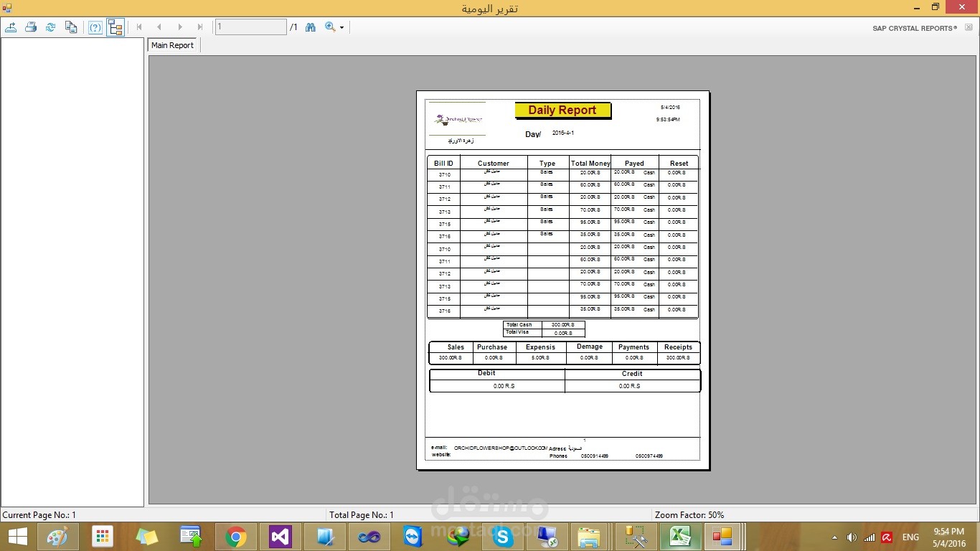Viewport: 980px width, 551px height.
Task: Open Google Chrome from the taskbar
Action: [235, 537]
